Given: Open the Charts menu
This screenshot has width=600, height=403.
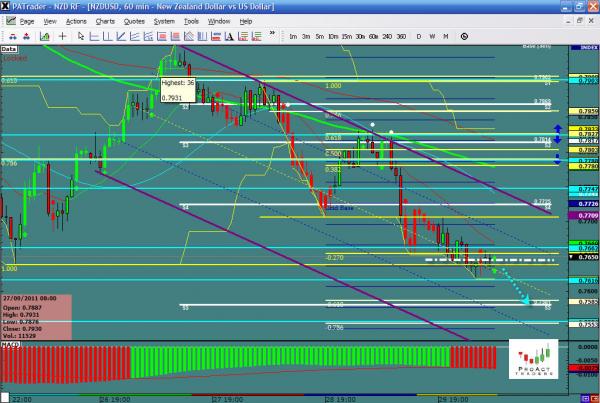Looking at the screenshot, I should [104, 20].
